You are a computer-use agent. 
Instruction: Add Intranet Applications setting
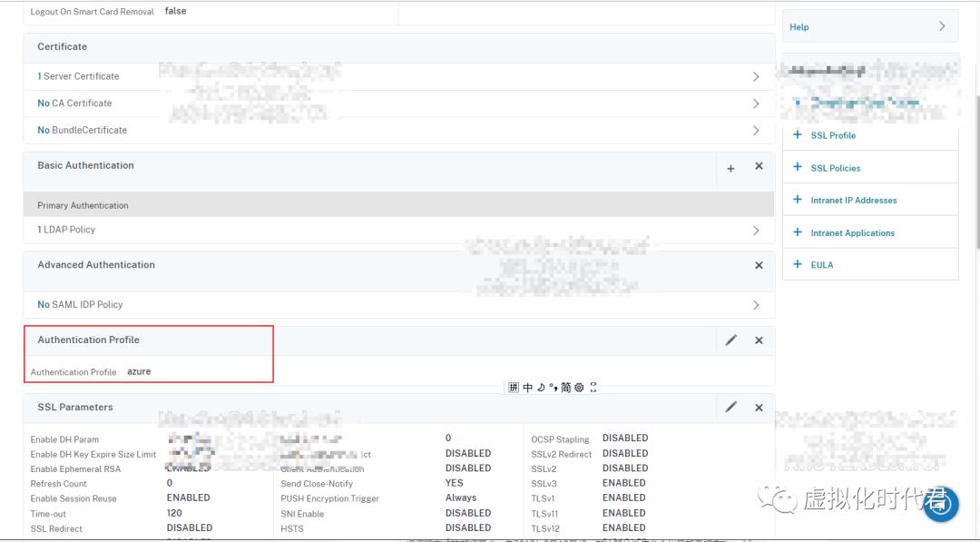point(852,232)
